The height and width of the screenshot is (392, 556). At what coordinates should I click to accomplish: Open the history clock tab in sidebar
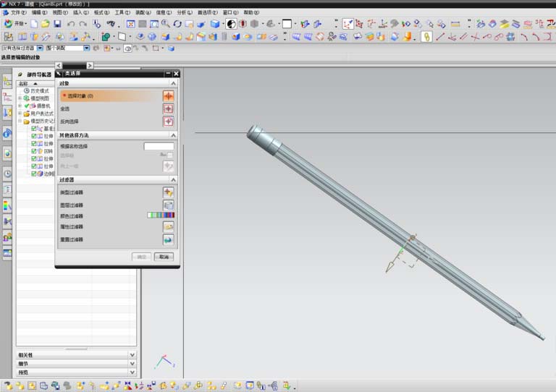pos(7,174)
